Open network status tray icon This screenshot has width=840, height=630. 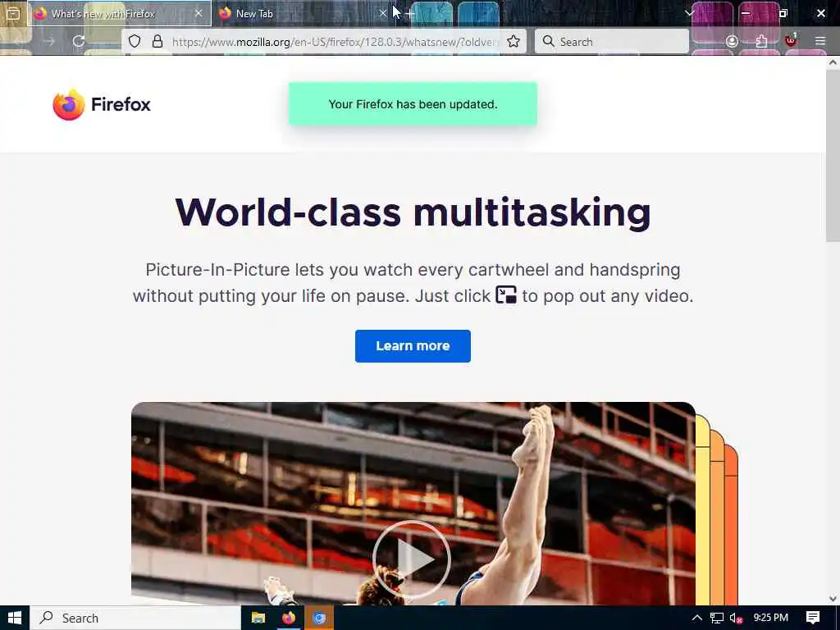point(717,619)
